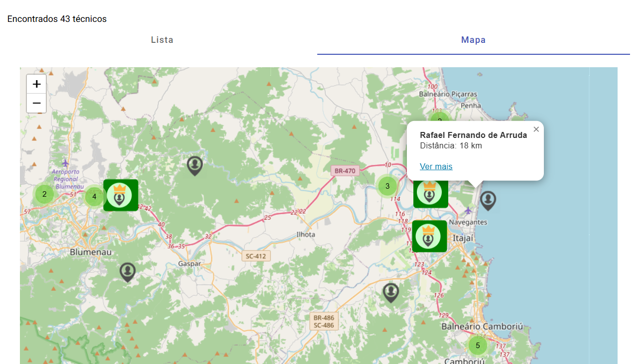639x364 pixels.
Task: Click the Rafael Fernando de Arruda name
Action: 473,135
